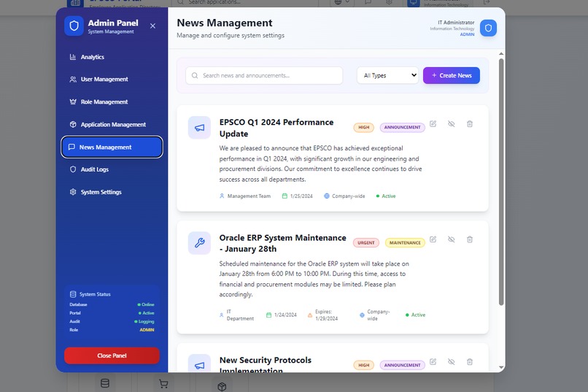Delete the EPSCO Q1 2024 Performance Update news

click(x=470, y=124)
